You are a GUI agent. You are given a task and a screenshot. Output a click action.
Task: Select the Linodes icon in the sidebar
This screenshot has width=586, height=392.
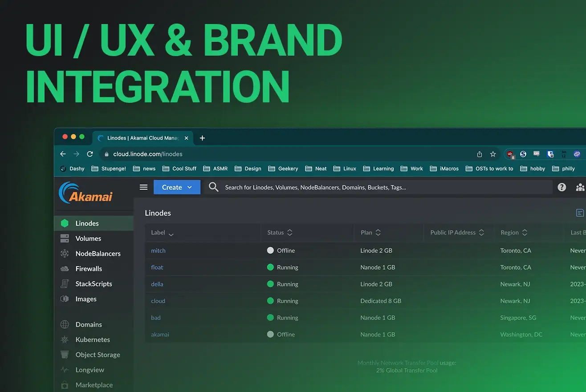[x=65, y=223]
